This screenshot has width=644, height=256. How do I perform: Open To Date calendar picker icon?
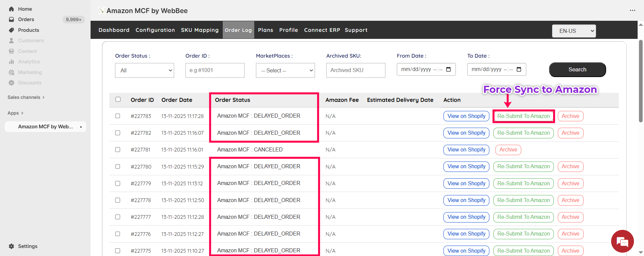(x=519, y=69)
